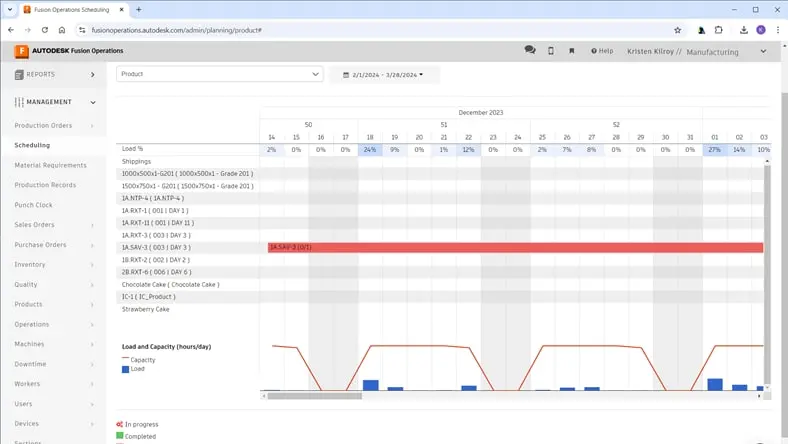Open the Quality menu item
The image size is (788, 444).
click(26, 285)
